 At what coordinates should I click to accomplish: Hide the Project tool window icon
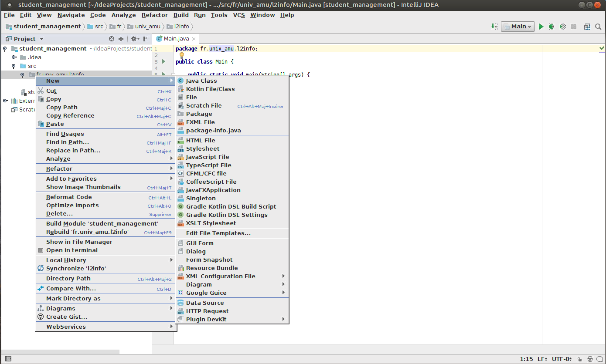coord(146,39)
